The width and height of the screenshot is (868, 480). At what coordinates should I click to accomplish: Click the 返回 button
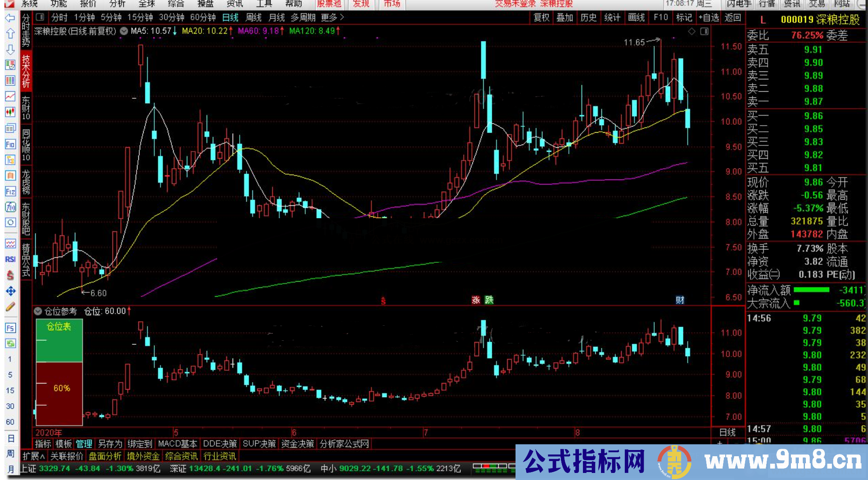click(733, 19)
